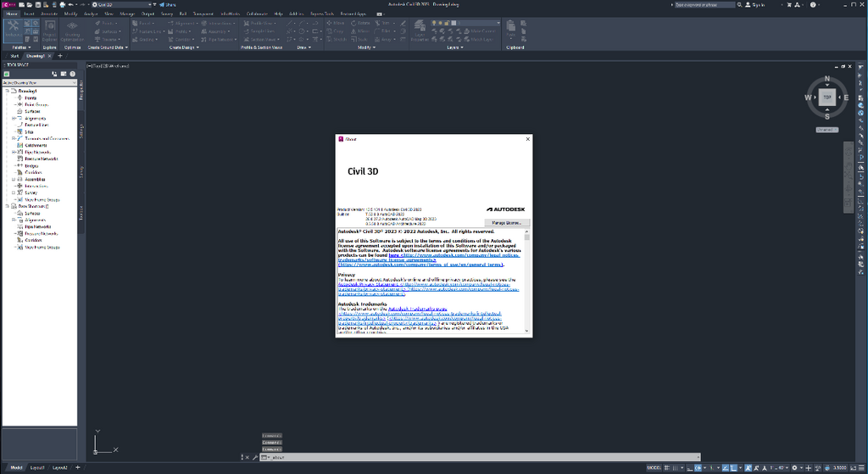Open the layer selection dropdown in Layers panel
868x474 pixels.
coord(465,23)
